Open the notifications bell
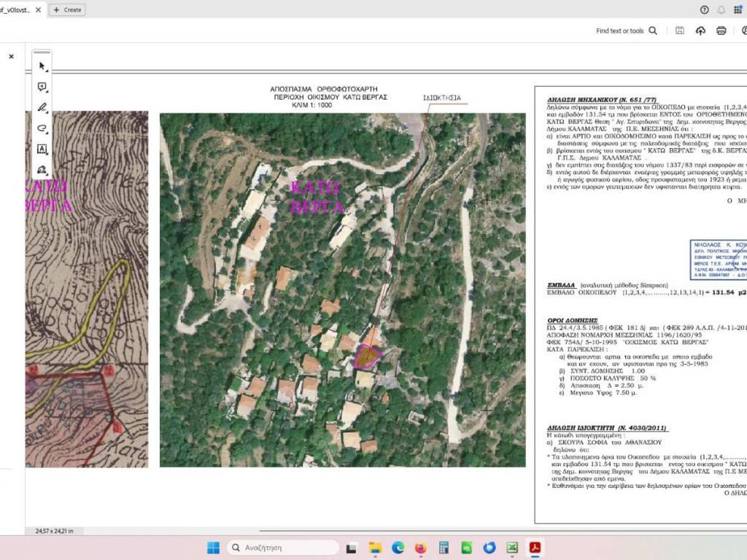This screenshot has width=747, height=560. [x=721, y=9]
